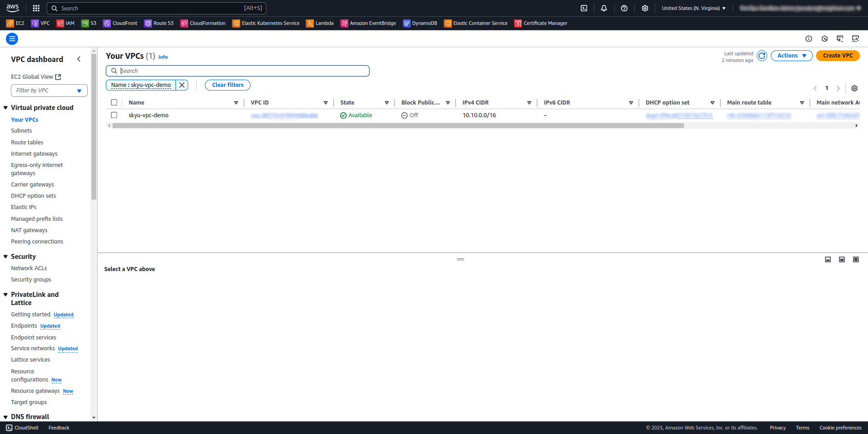Go to Internet gateways in the sidebar

tap(34, 154)
